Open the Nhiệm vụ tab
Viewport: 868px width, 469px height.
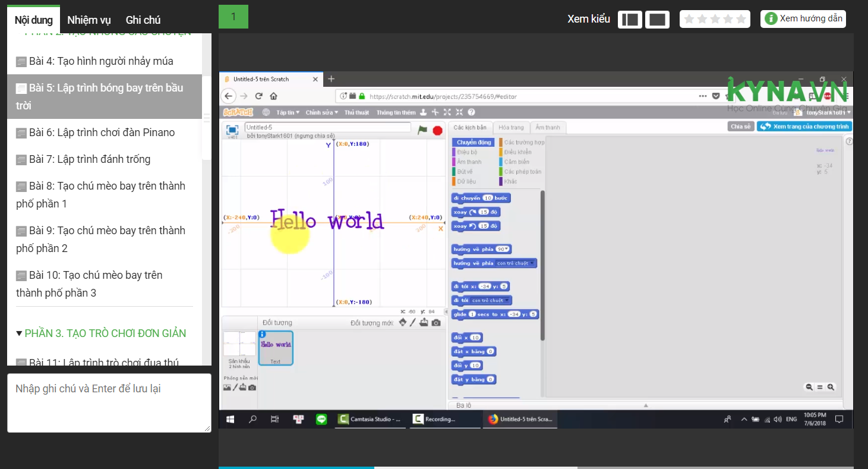click(x=89, y=20)
